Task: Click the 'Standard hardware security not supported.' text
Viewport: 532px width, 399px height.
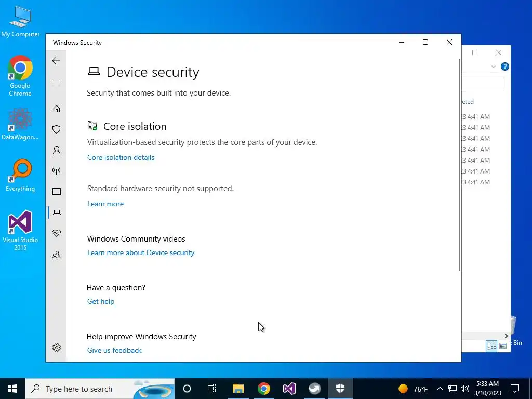Action: [161, 189]
